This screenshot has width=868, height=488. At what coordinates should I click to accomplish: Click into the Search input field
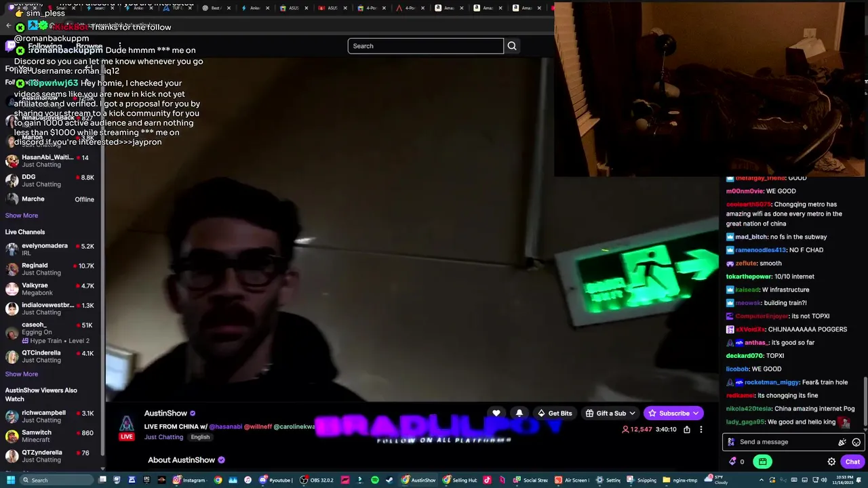point(426,46)
